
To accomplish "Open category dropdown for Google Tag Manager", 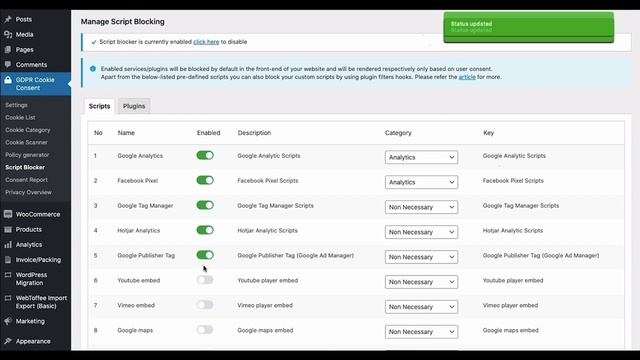I will [421, 207].
